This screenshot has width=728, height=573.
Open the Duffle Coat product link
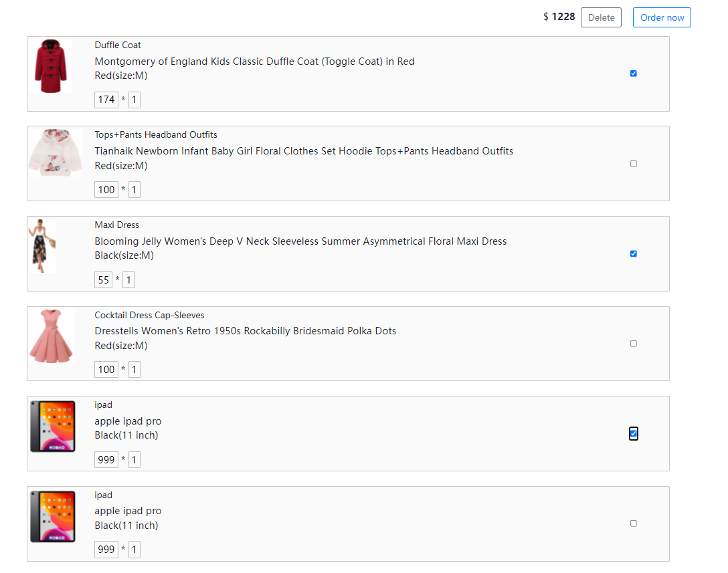pos(118,45)
